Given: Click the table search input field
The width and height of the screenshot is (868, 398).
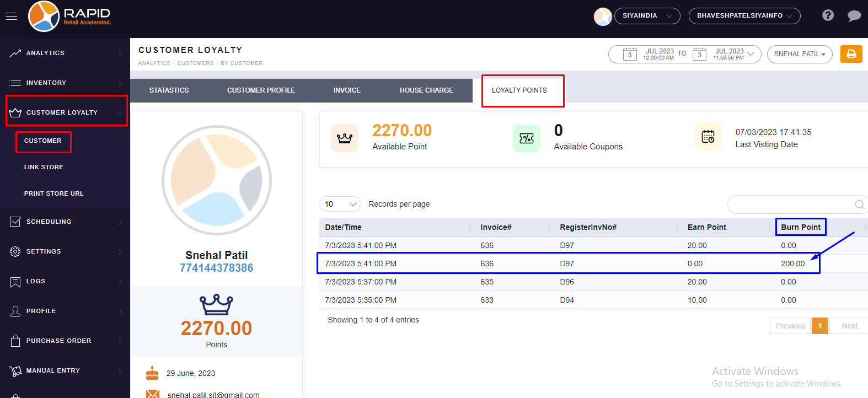Looking at the screenshot, I should tap(790, 205).
